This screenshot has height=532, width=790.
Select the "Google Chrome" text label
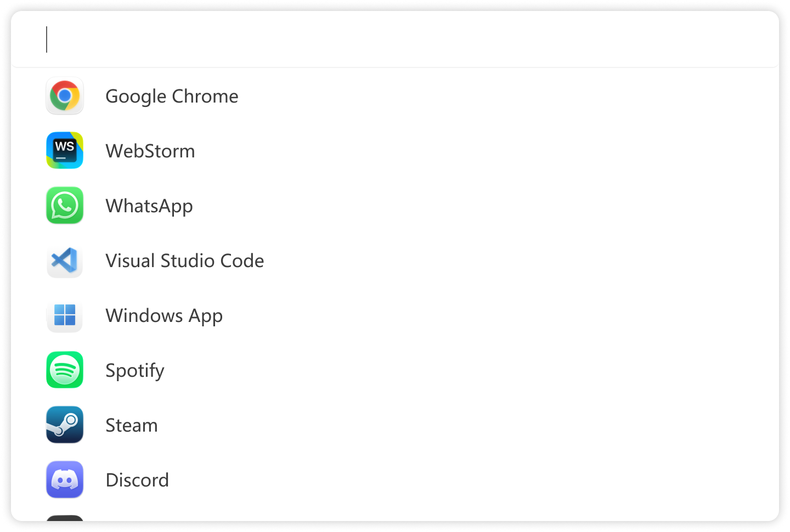point(172,97)
